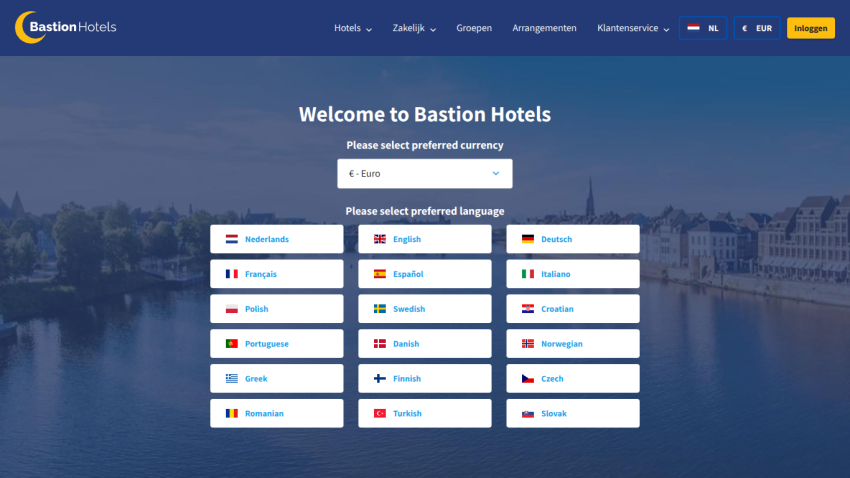Viewport: 850px width, 478px height.
Task: Click the Welcome to Bastion Hotels heading
Action: click(x=424, y=114)
